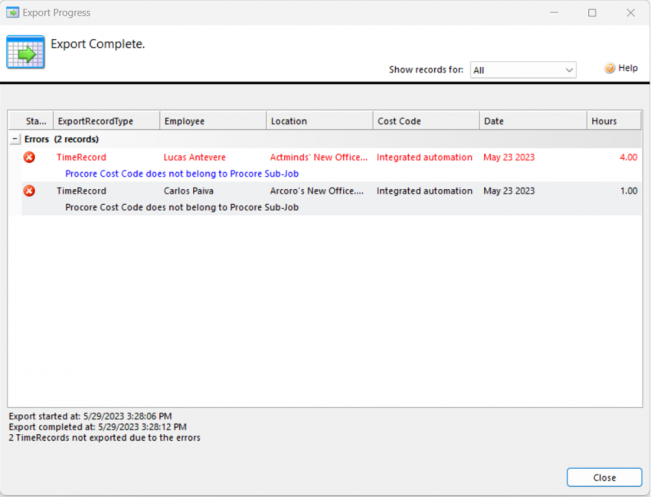Click the Errors (2 records) group label
This screenshot has height=497, width=651.
coord(61,139)
